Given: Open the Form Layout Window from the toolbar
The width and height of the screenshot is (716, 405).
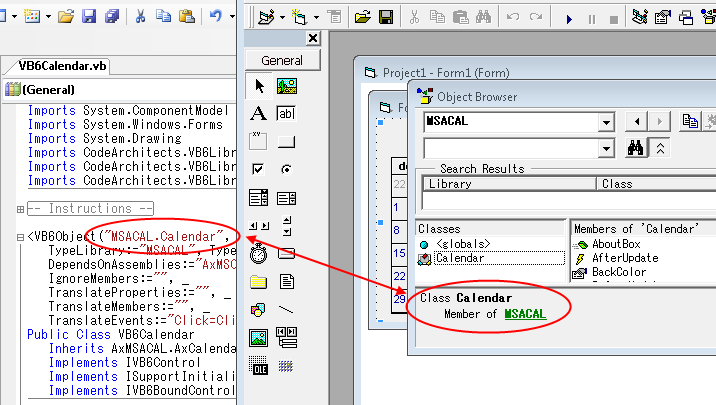Looking at the screenshot, I should 686,18.
